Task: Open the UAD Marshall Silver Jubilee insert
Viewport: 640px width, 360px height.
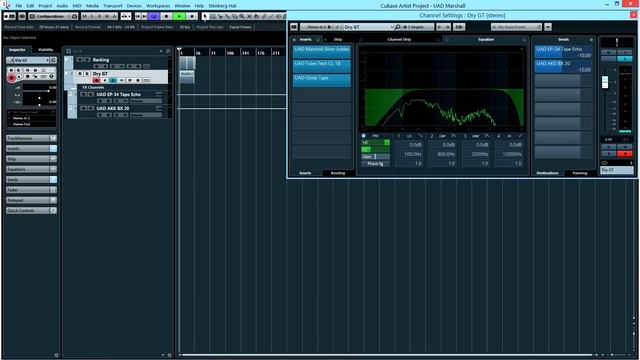Action: (321, 51)
